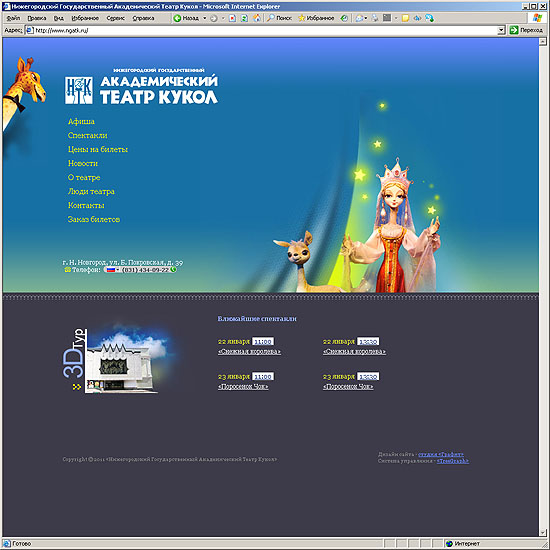Expand the address bar dropdown list
550x550 pixels.
501,31
